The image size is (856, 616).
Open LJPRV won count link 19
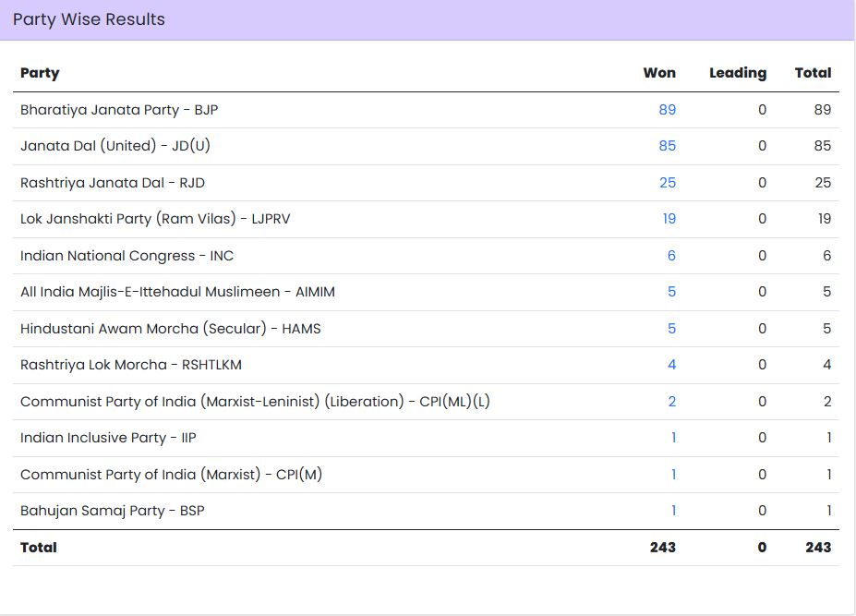click(x=669, y=219)
